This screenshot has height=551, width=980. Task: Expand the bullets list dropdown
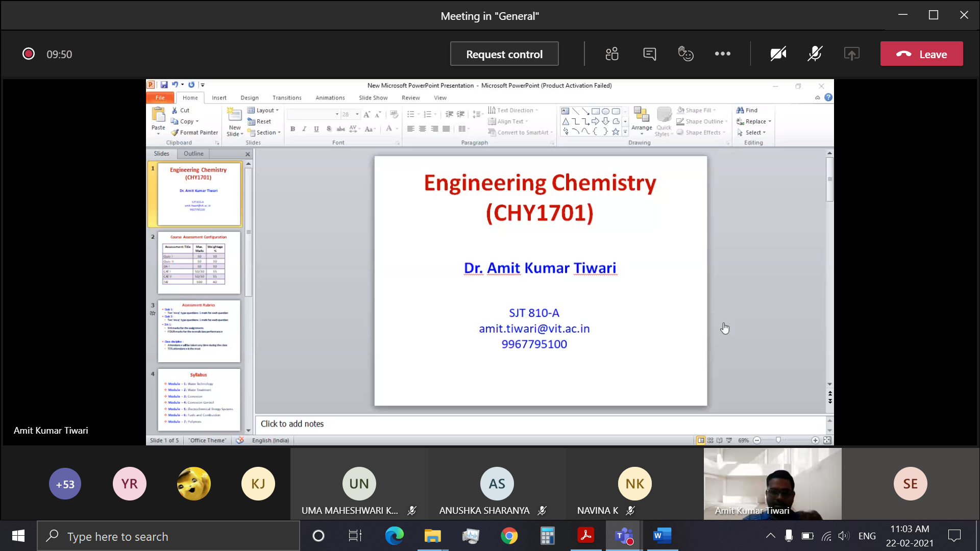pyautogui.click(x=419, y=114)
